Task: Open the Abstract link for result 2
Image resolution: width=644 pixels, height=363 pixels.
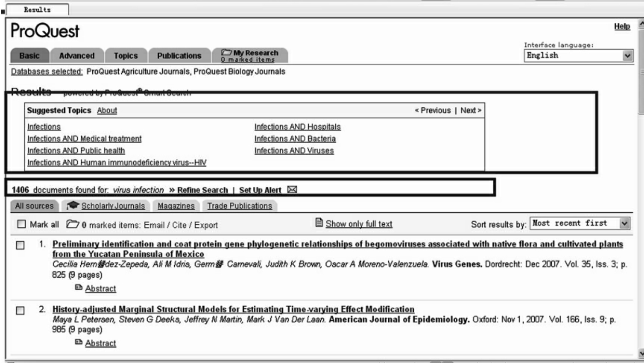Action: (x=101, y=343)
